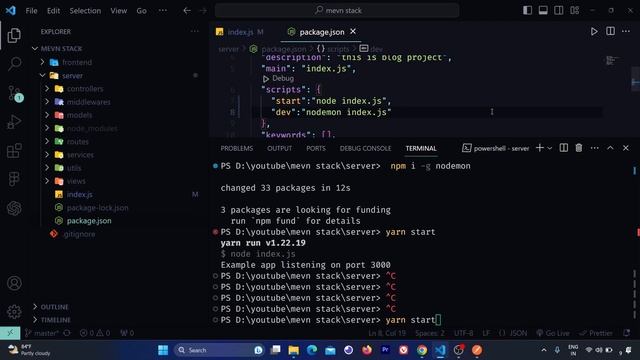Open File Explorer from the taskbar
Screen dimensions: 640x360
coord(293,350)
